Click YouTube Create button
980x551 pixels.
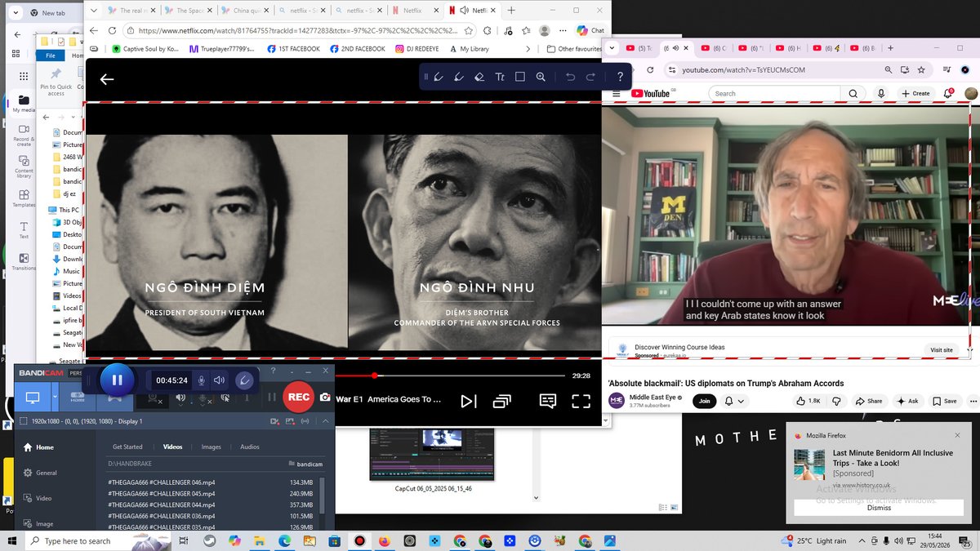[x=915, y=93]
